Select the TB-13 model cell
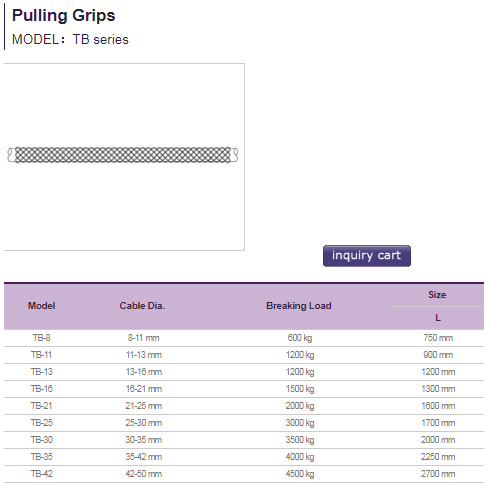The width and height of the screenshot is (489, 496). 42,372
